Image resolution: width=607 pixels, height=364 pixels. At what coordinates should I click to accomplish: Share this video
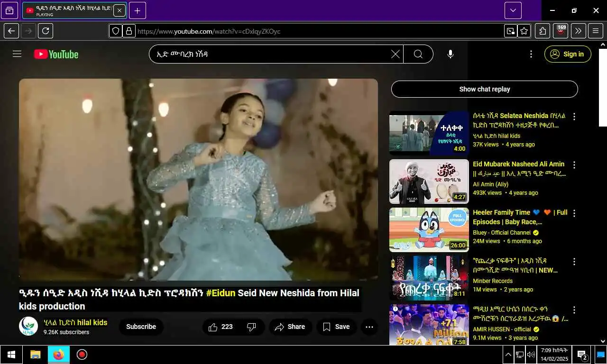[290, 327]
